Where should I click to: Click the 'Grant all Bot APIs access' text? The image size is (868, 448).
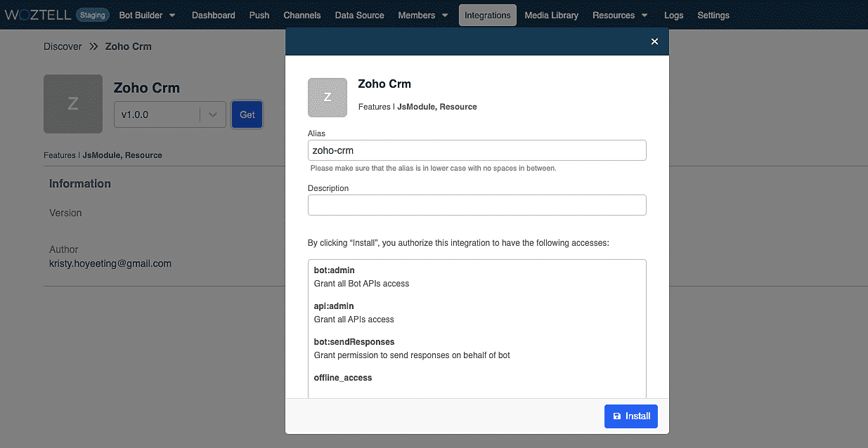click(x=361, y=284)
